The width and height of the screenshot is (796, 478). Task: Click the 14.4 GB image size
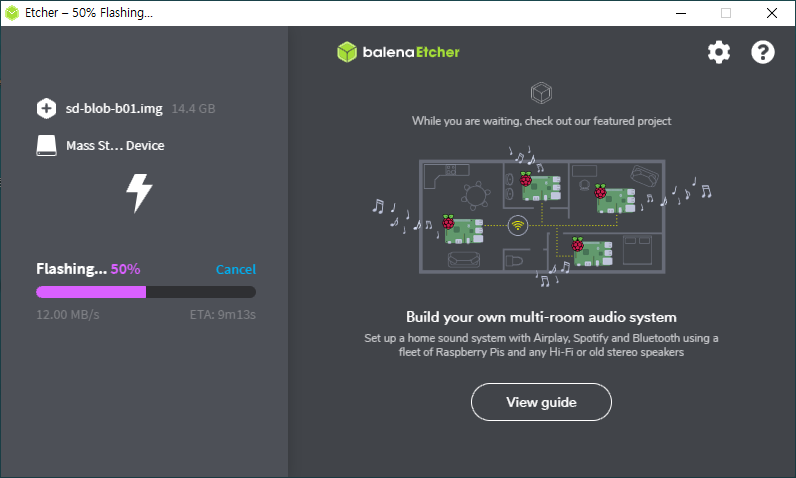pos(193,109)
